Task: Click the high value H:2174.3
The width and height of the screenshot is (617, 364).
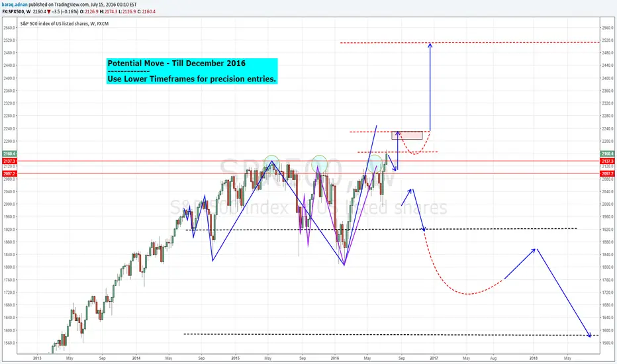Action: pos(108,12)
